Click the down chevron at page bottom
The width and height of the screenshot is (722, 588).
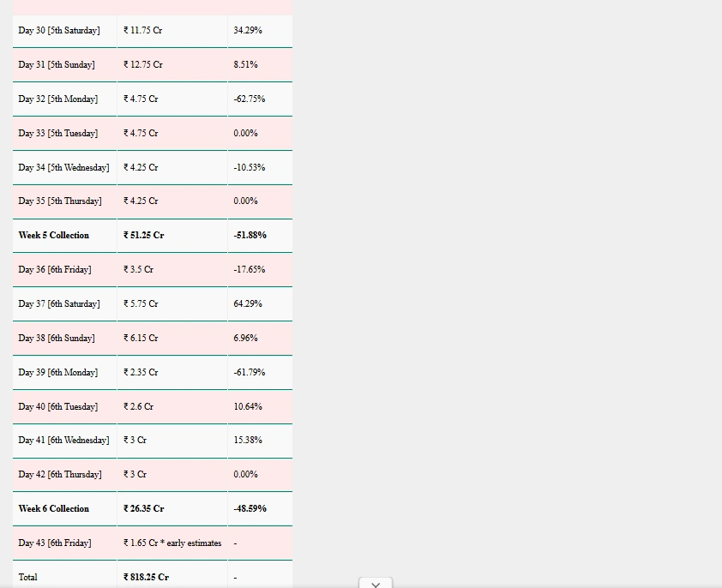pyautogui.click(x=375, y=584)
